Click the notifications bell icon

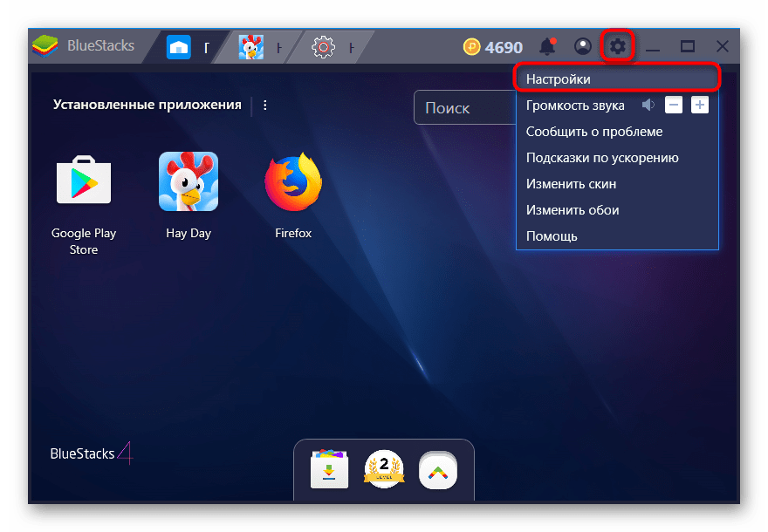[x=548, y=46]
